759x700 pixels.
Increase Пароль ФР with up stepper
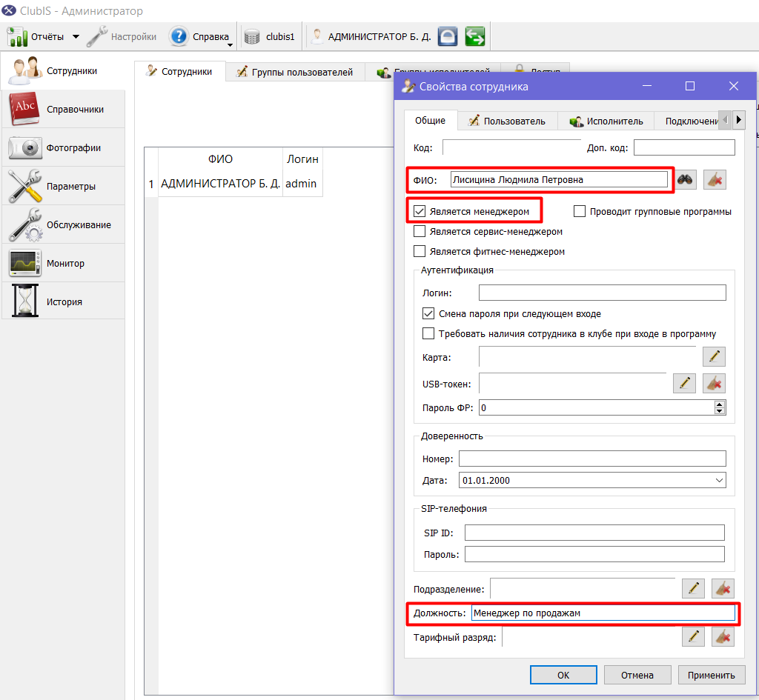[720, 404]
